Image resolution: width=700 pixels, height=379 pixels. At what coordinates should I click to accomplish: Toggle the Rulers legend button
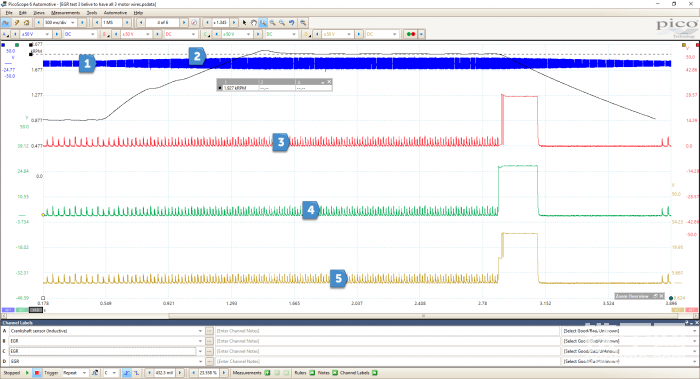(x=312, y=373)
